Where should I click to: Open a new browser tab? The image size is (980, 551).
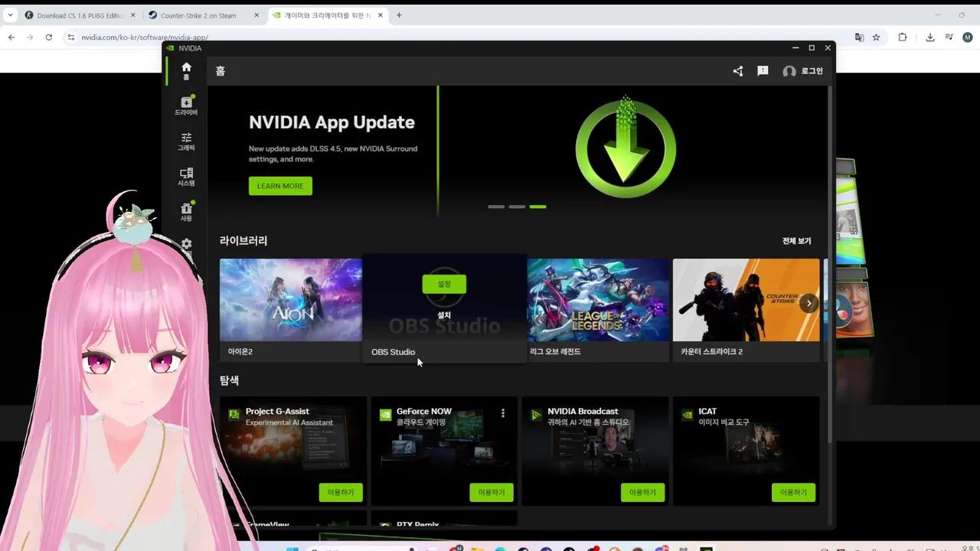pyautogui.click(x=399, y=15)
